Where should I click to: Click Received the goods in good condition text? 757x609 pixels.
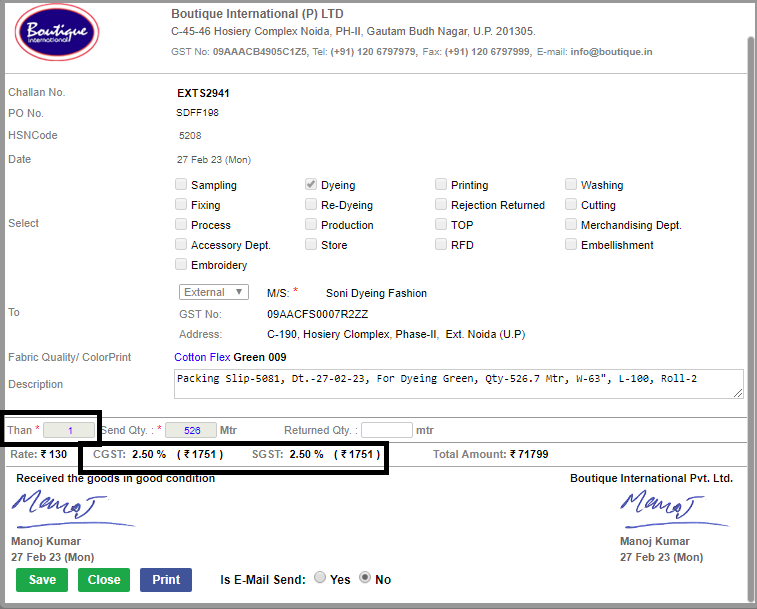(116, 479)
